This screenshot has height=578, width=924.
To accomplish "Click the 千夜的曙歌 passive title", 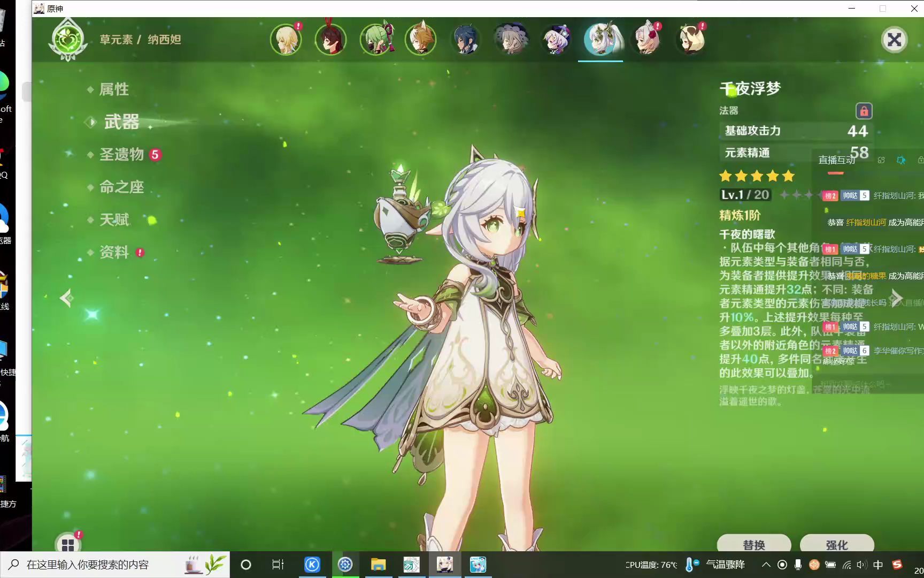I will 747,234.
